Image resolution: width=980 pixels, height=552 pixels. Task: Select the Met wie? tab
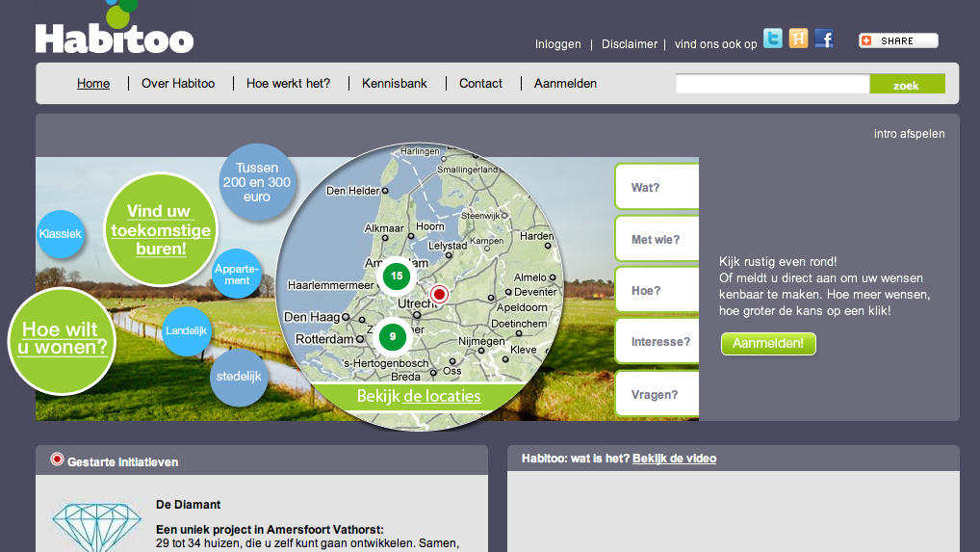pos(657,239)
